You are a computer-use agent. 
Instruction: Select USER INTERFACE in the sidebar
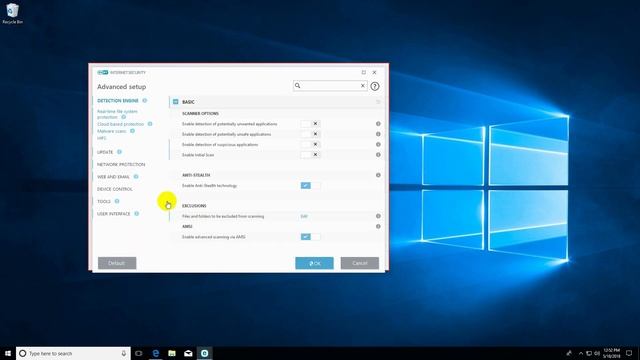point(113,214)
